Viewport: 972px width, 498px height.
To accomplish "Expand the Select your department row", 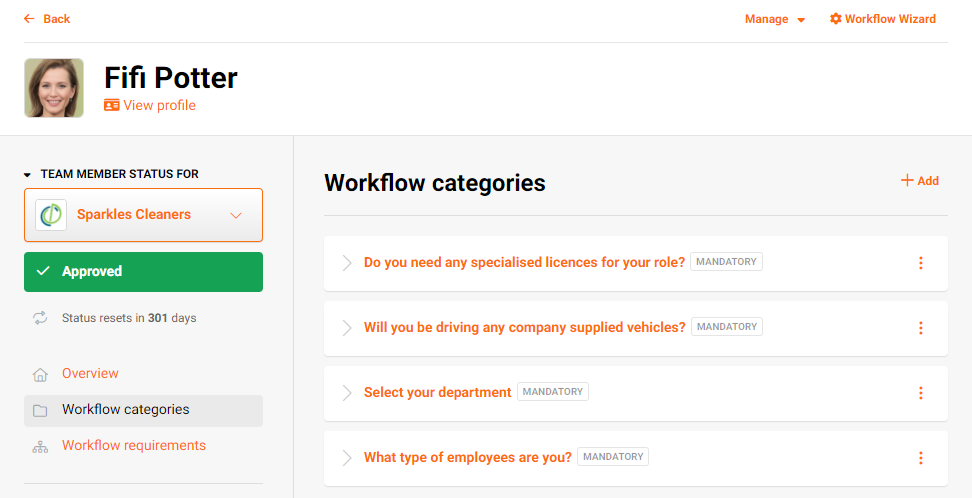I will coord(347,393).
